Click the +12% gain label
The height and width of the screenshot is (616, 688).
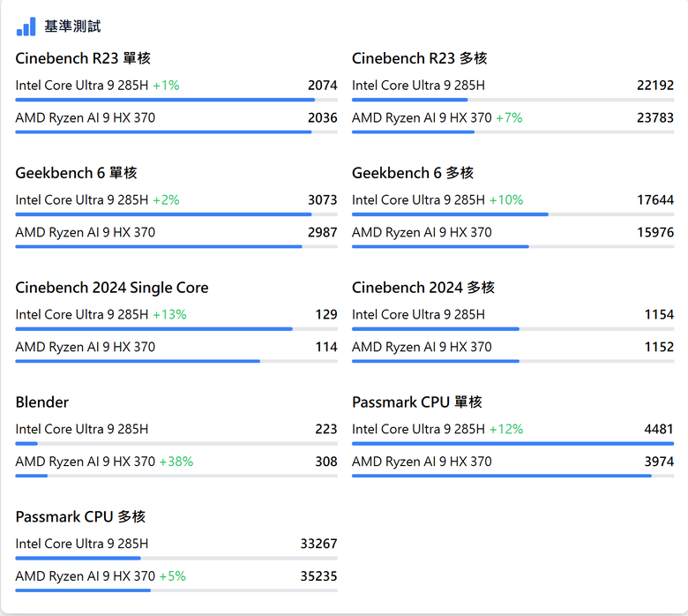tap(506, 429)
